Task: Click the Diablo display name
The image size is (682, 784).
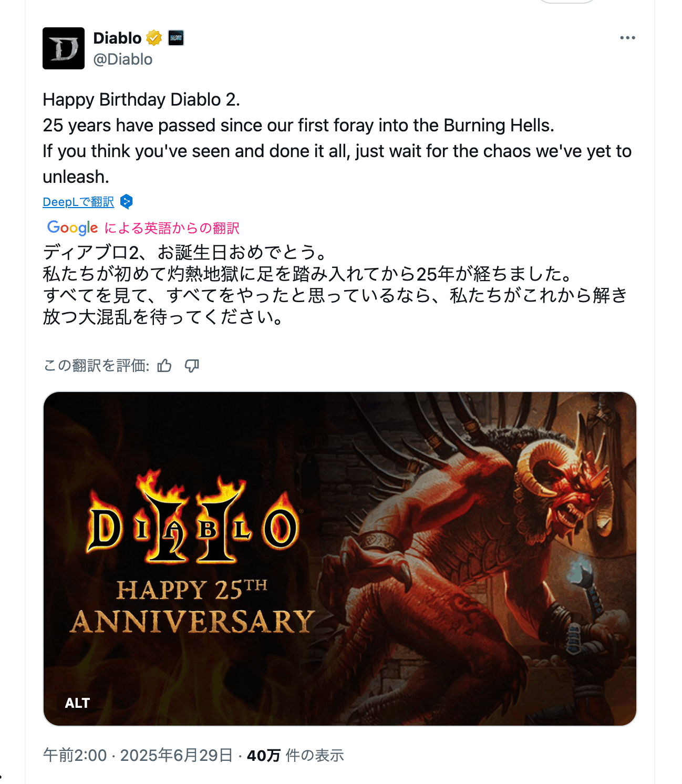Action: pos(117,38)
